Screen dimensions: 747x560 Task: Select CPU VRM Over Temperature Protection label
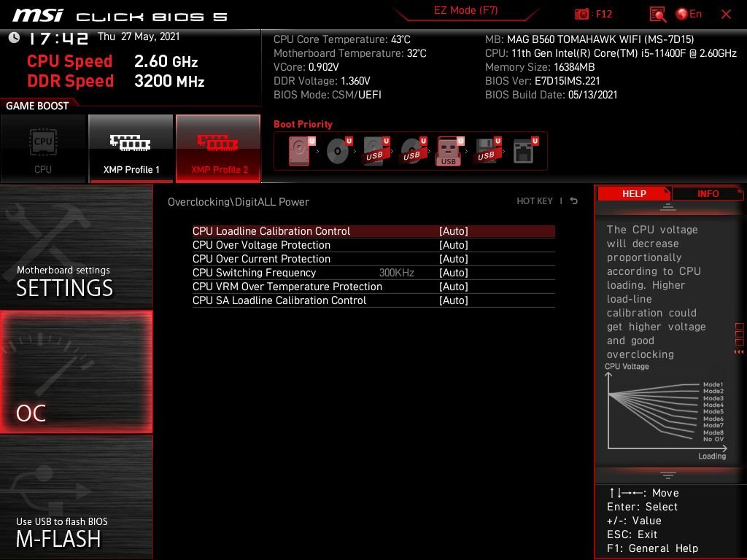(287, 286)
